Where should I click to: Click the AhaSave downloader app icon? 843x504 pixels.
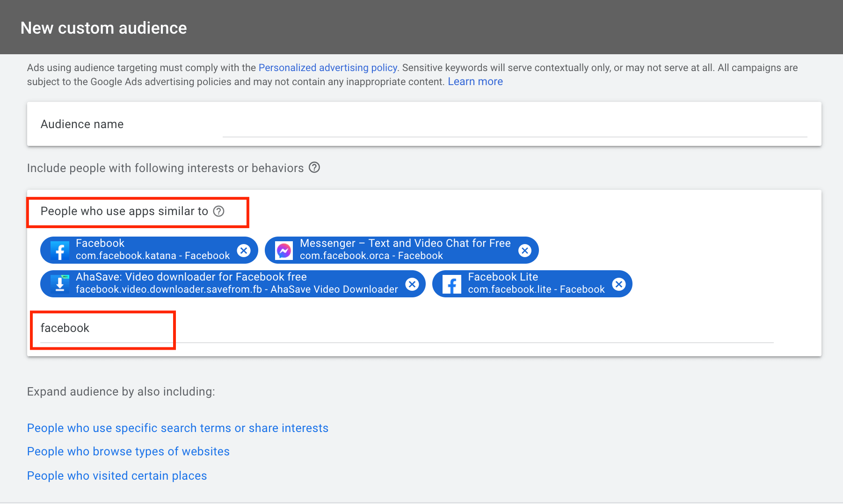click(60, 284)
